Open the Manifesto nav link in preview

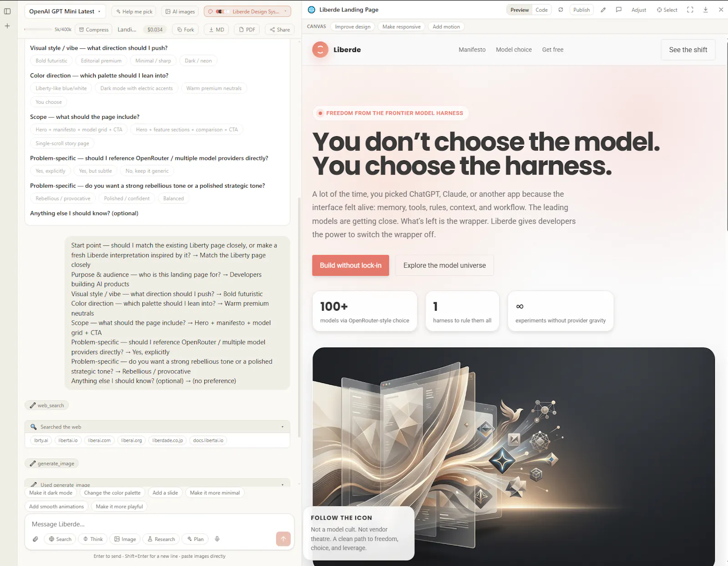point(472,50)
